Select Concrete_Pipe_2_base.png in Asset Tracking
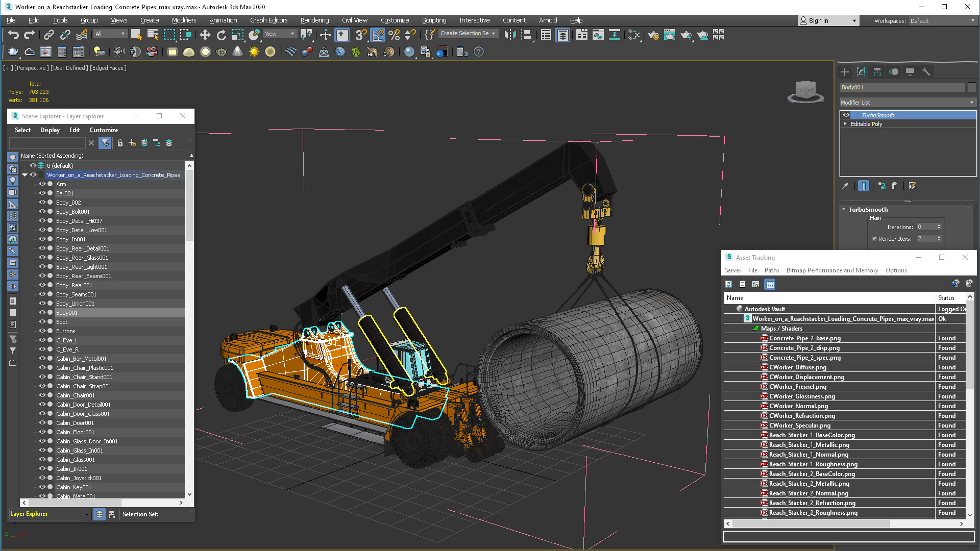The image size is (980, 551). click(804, 338)
